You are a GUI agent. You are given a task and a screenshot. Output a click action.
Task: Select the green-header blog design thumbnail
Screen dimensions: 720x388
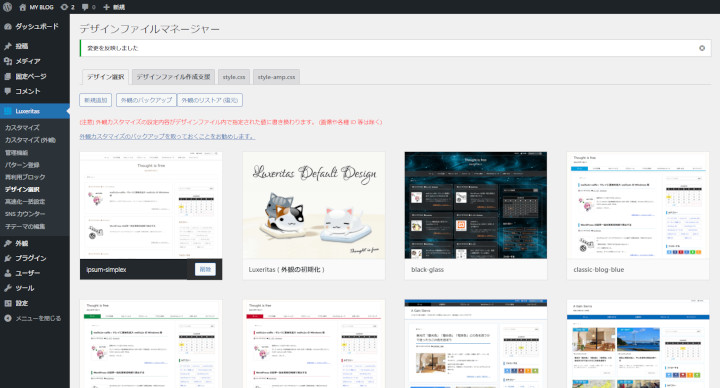click(x=151, y=344)
